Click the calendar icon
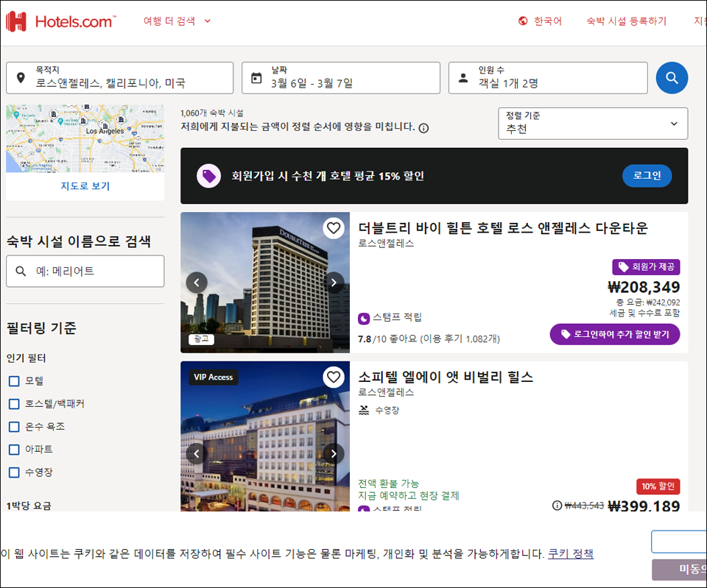This screenshot has width=707, height=588. (256, 78)
